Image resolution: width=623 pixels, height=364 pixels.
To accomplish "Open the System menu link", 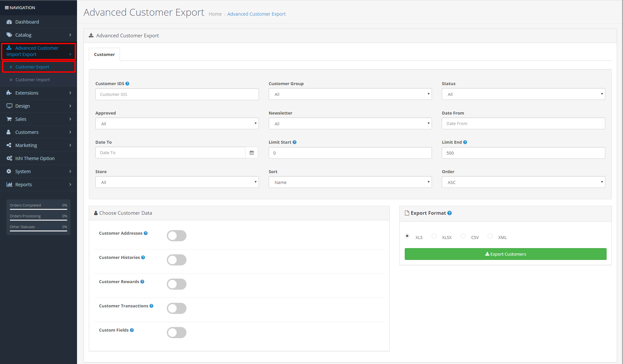I will 38,171.
